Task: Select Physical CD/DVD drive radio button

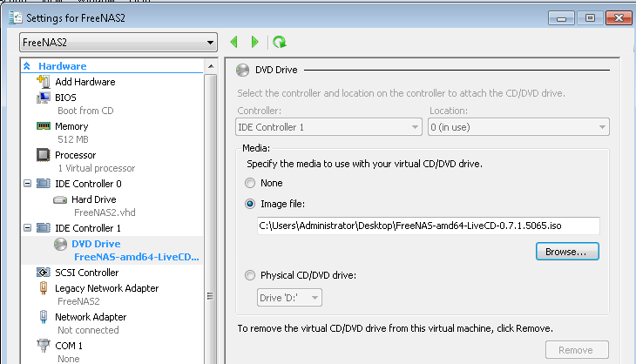Action: [x=250, y=276]
